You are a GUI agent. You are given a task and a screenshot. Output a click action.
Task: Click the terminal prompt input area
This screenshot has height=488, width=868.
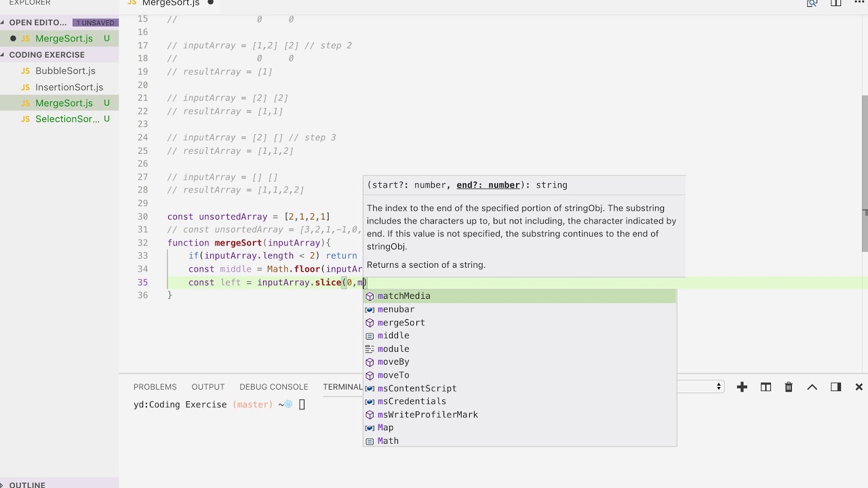tap(302, 405)
